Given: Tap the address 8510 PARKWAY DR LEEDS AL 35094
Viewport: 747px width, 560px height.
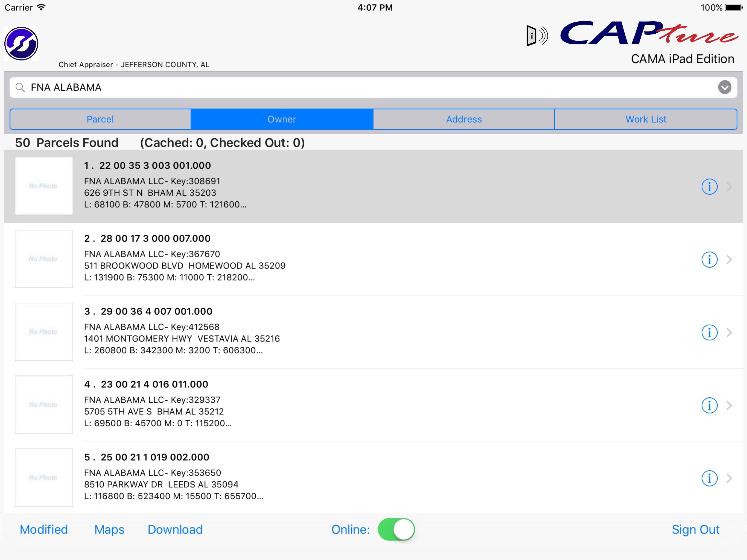Looking at the screenshot, I should click(161, 485).
